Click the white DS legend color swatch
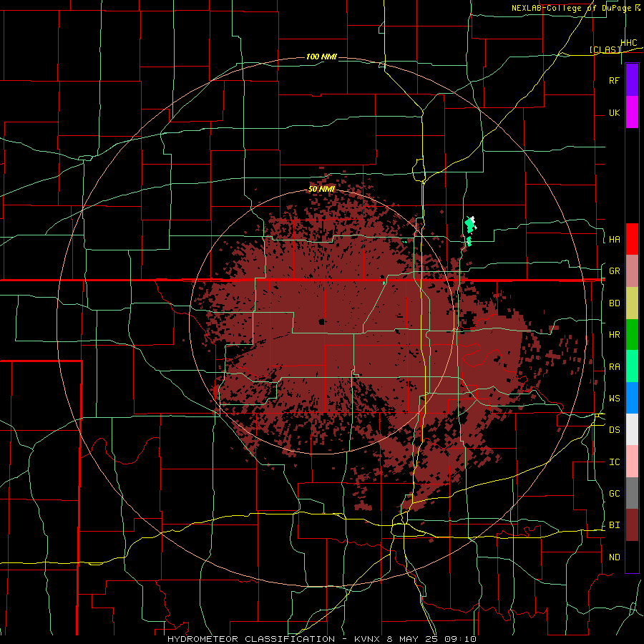This screenshot has height=644, width=644. (x=632, y=429)
